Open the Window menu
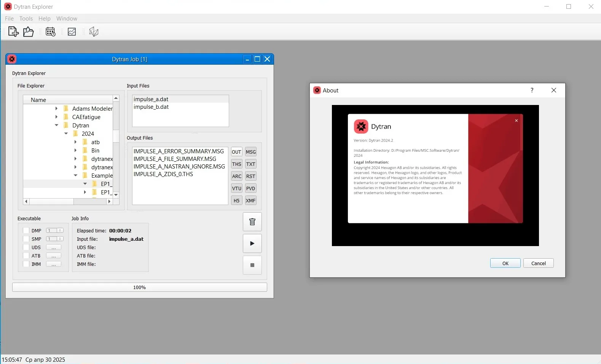601x364 pixels. (67, 18)
